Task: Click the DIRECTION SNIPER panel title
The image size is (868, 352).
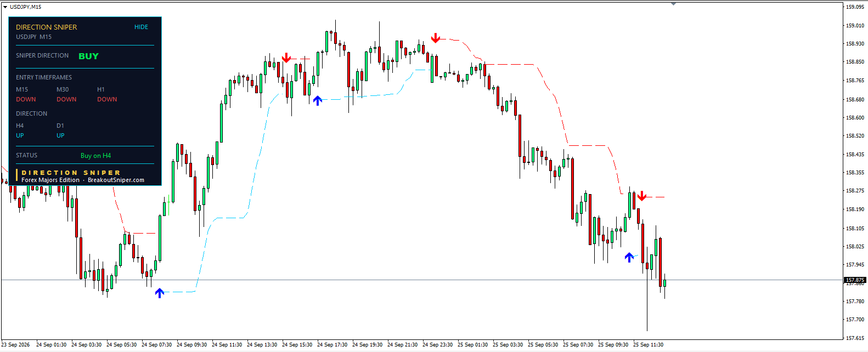Action: [47, 27]
